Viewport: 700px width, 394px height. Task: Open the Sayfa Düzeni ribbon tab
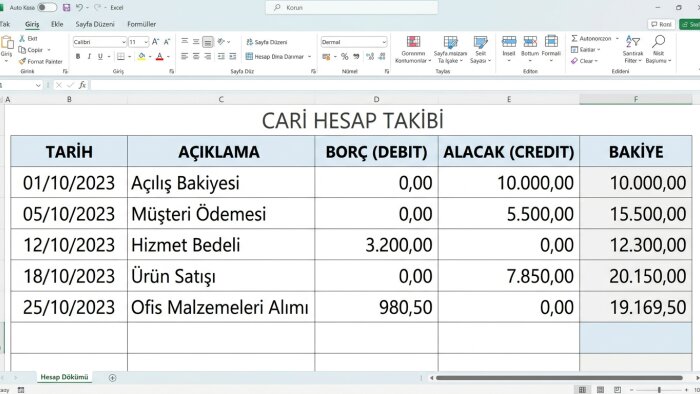[x=95, y=24]
